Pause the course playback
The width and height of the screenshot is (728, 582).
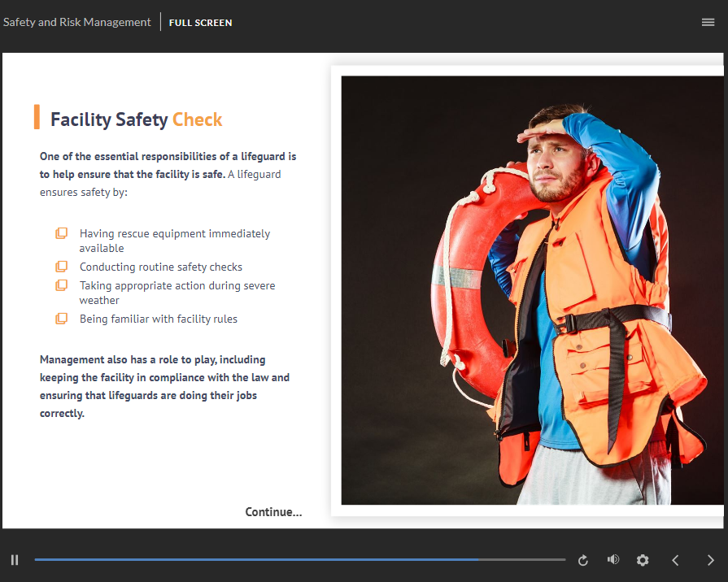pyautogui.click(x=15, y=560)
